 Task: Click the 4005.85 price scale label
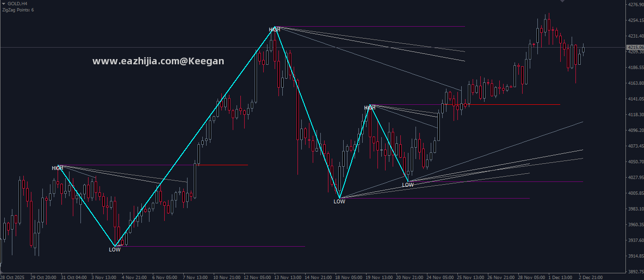(636, 193)
